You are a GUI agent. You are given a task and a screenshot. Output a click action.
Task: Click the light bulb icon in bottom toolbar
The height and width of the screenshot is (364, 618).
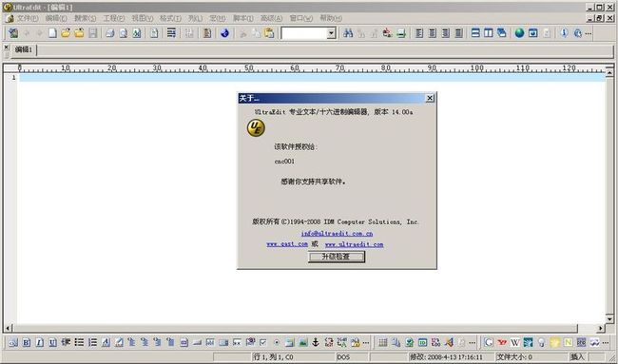pos(541,342)
